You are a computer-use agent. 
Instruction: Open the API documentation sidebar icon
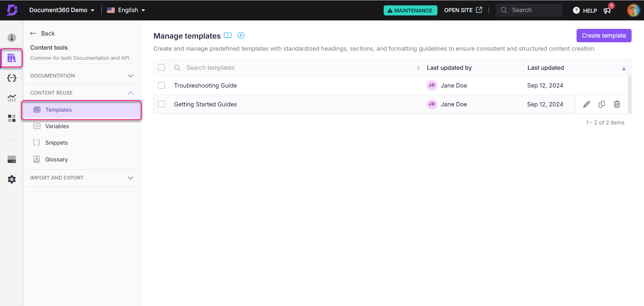(12, 78)
